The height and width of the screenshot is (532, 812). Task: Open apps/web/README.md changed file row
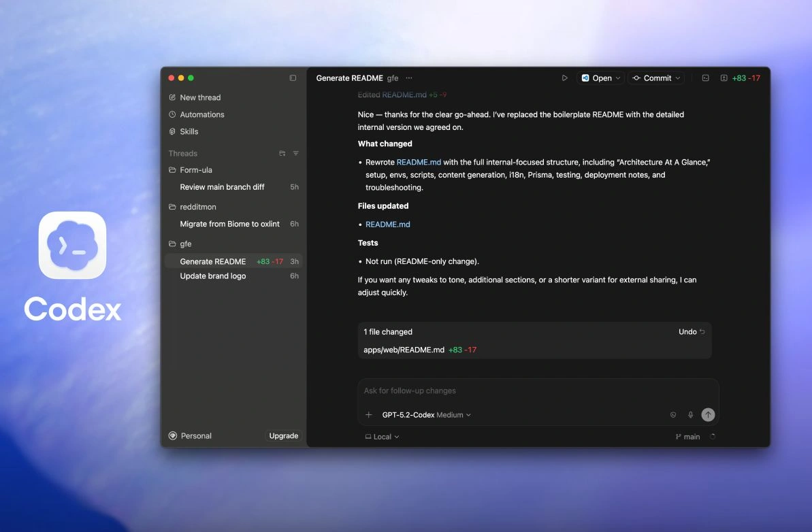point(534,350)
